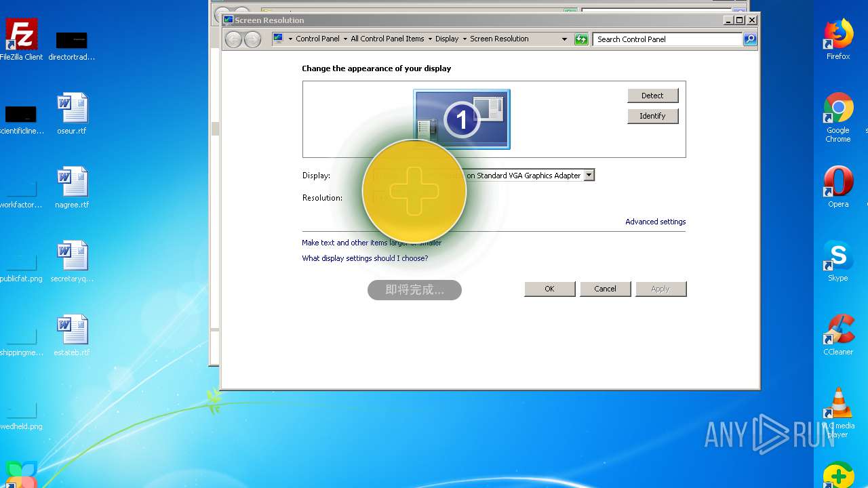This screenshot has height=488, width=868.
Task: Open What display settings should I choose link
Action: pyautogui.click(x=365, y=258)
